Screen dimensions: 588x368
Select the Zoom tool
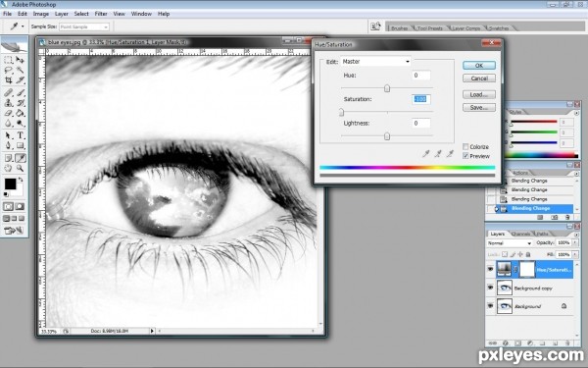21,168
